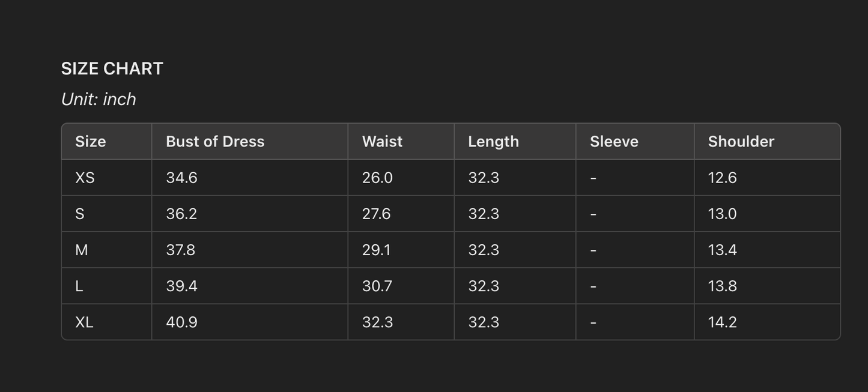The image size is (868, 392).
Task: Click the Sleeve dash in S row
Action: [593, 214]
